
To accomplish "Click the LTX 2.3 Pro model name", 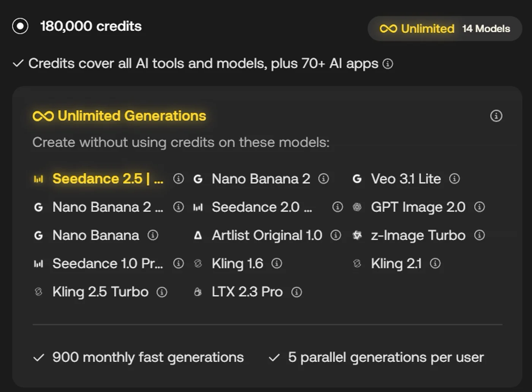I will tap(247, 292).
